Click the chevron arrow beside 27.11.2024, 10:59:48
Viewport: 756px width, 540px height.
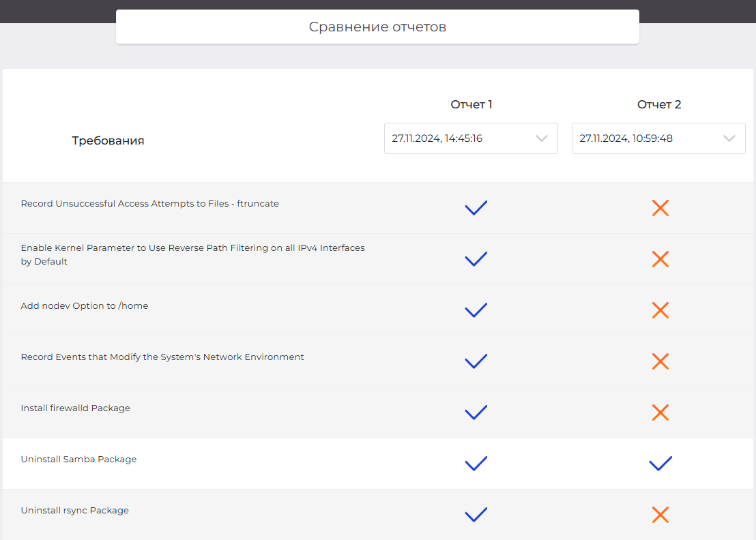point(729,138)
